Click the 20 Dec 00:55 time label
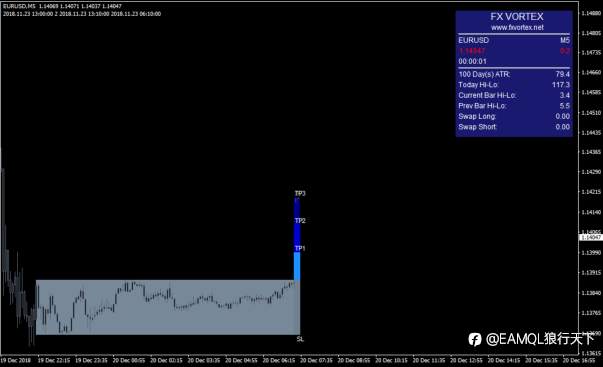Screen dimensions: 603x367 coord(129,360)
